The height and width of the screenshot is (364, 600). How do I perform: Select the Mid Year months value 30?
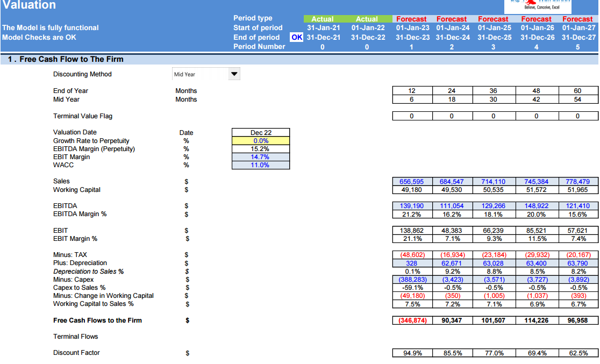click(x=494, y=99)
